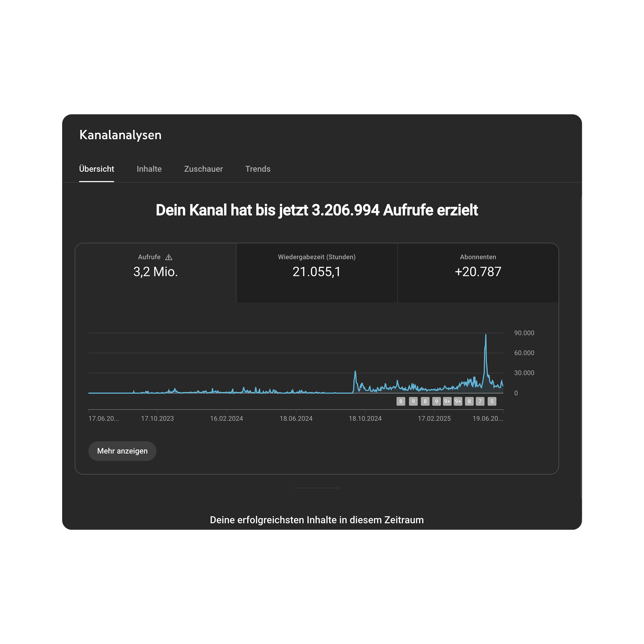644x644 pixels.
Task: Click the highest peak of the views chart
Action: 486,335
